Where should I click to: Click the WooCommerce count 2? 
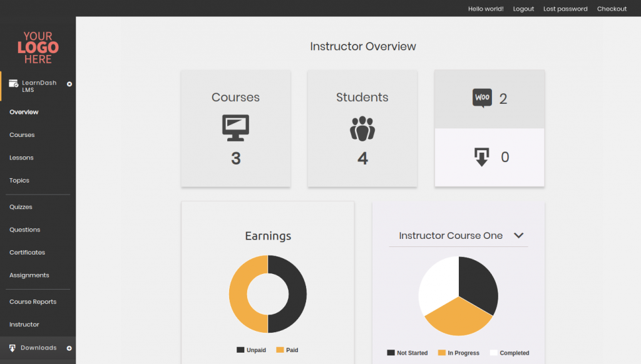pyautogui.click(x=503, y=98)
